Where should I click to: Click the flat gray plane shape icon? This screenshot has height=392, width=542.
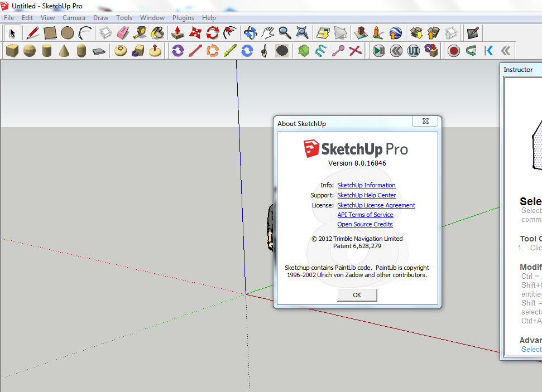tap(99, 51)
